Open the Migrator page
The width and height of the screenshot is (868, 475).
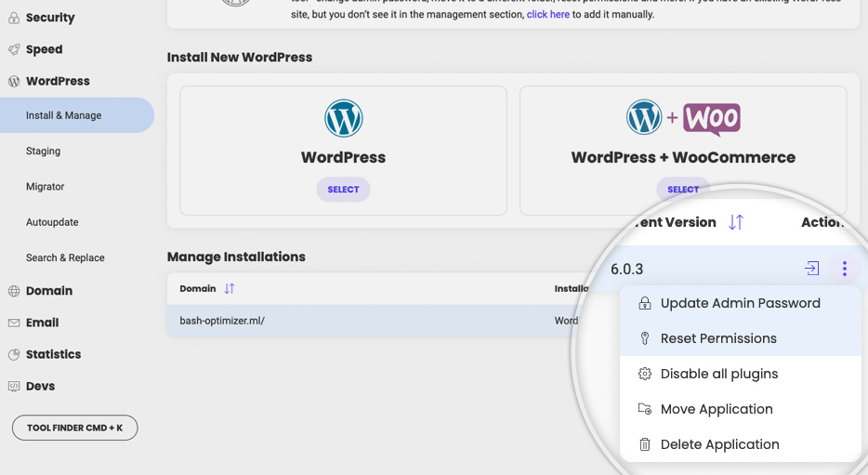pos(45,187)
